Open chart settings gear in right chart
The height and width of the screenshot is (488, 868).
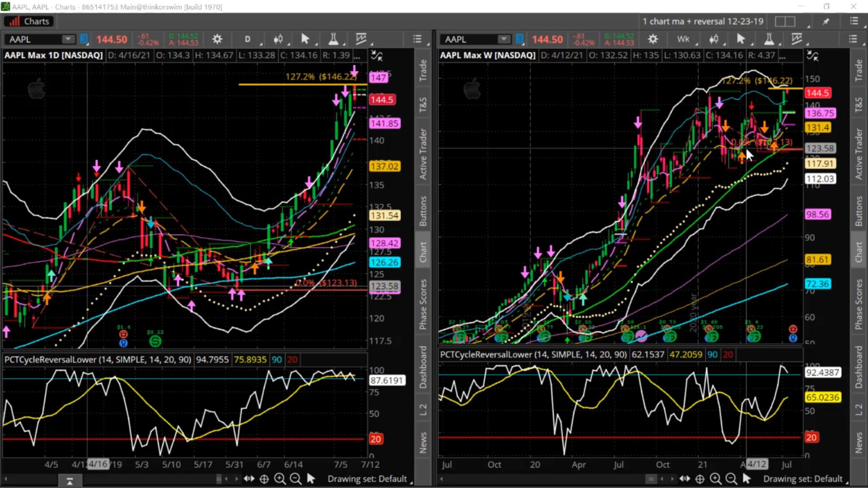pyautogui.click(x=653, y=39)
